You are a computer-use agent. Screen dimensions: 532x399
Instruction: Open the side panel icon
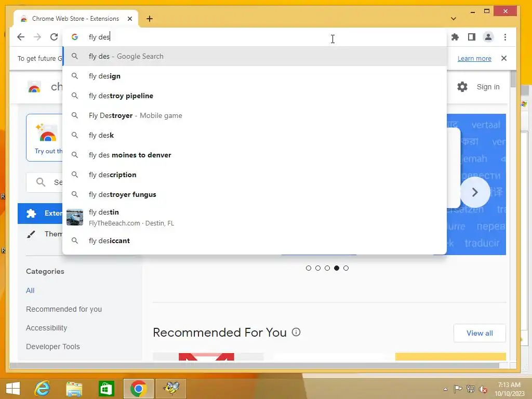point(472,37)
